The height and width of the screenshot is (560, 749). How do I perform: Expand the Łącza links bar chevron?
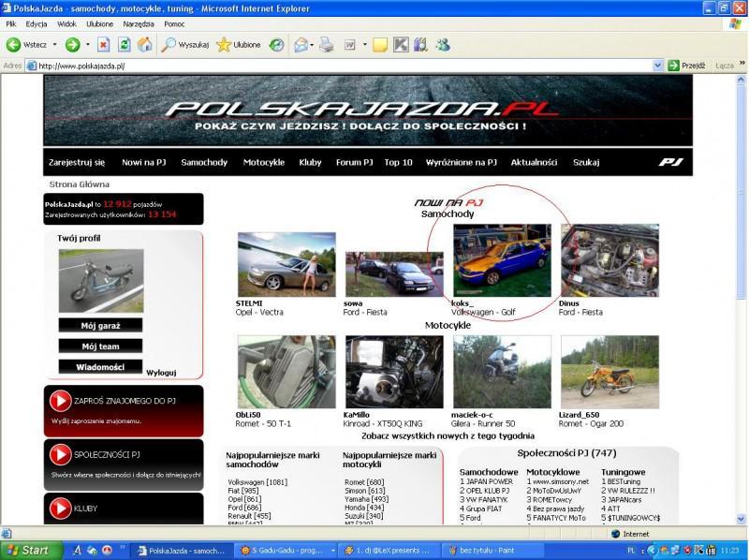tap(742, 63)
